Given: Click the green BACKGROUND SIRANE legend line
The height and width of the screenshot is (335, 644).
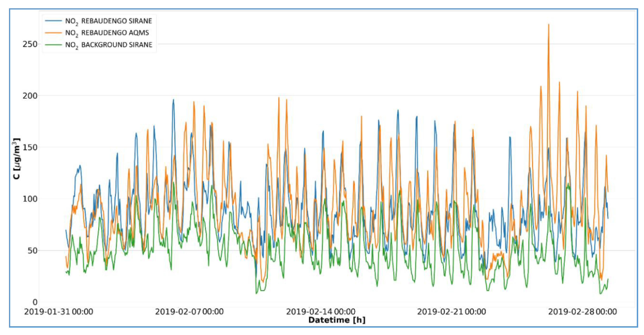Looking at the screenshot, I should click(53, 45).
